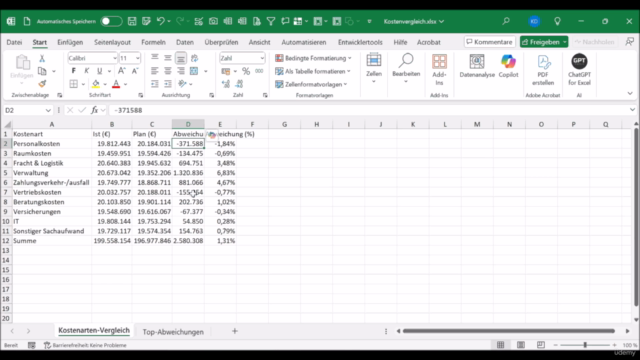This screenshot has height=360, width=640.
Task: Click the Save icon in title bar
Action: click(x=132, y=21)
